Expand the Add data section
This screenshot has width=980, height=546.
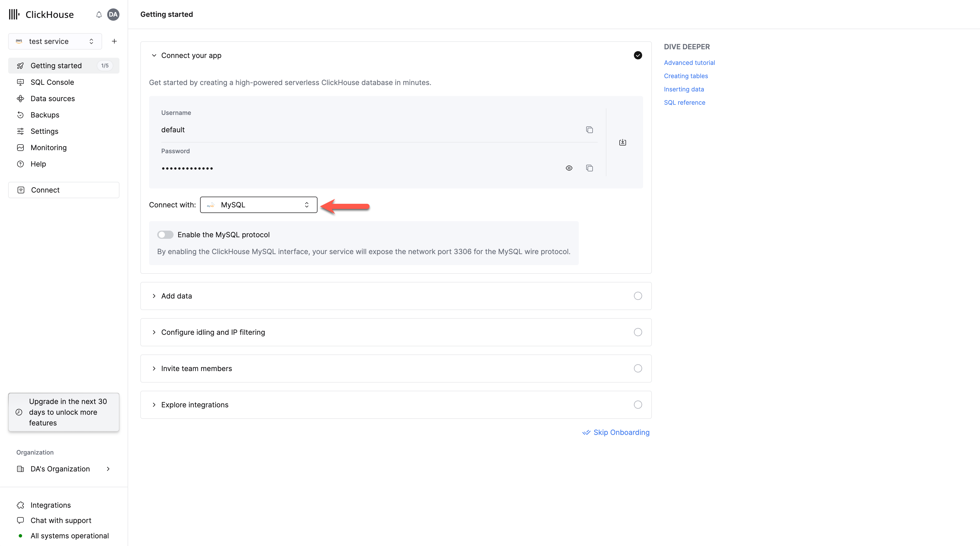(x=176, y=296)
